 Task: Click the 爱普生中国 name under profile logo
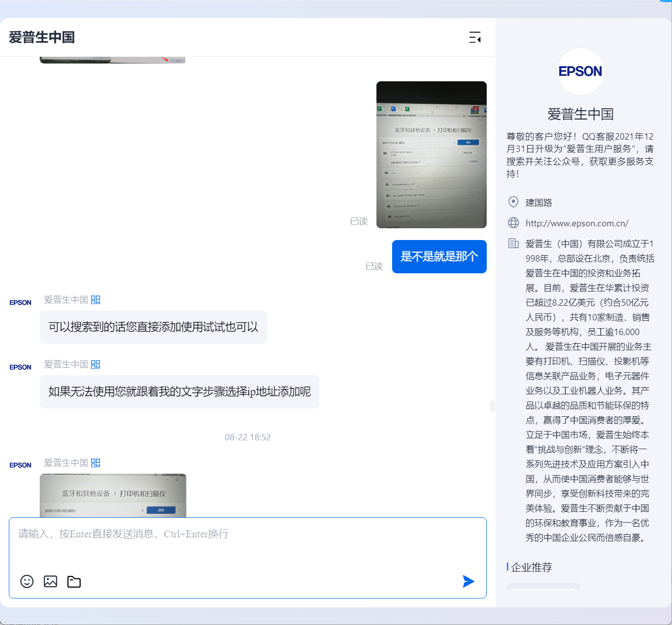coord(580,114)
